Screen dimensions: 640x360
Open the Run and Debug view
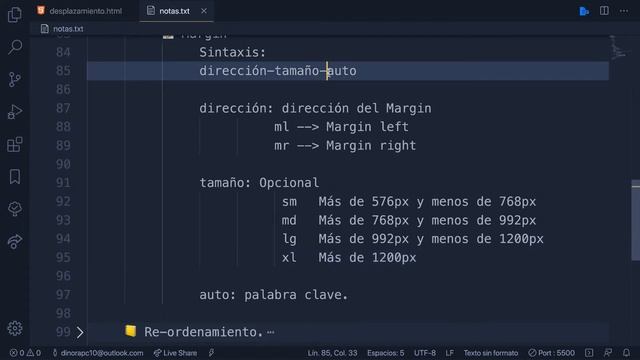[x=15, y=111]
